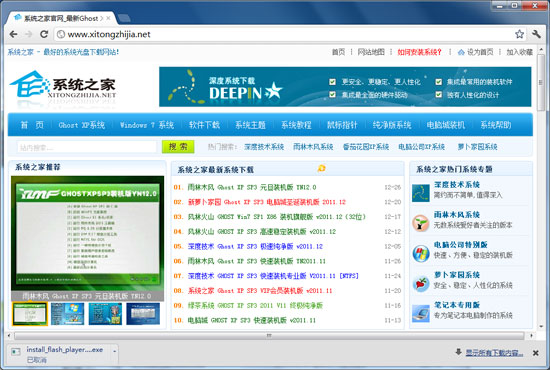Select the second small thumbnail with Windows logo
This screenshot has height=370, width=550.
[x=67, y=314]
